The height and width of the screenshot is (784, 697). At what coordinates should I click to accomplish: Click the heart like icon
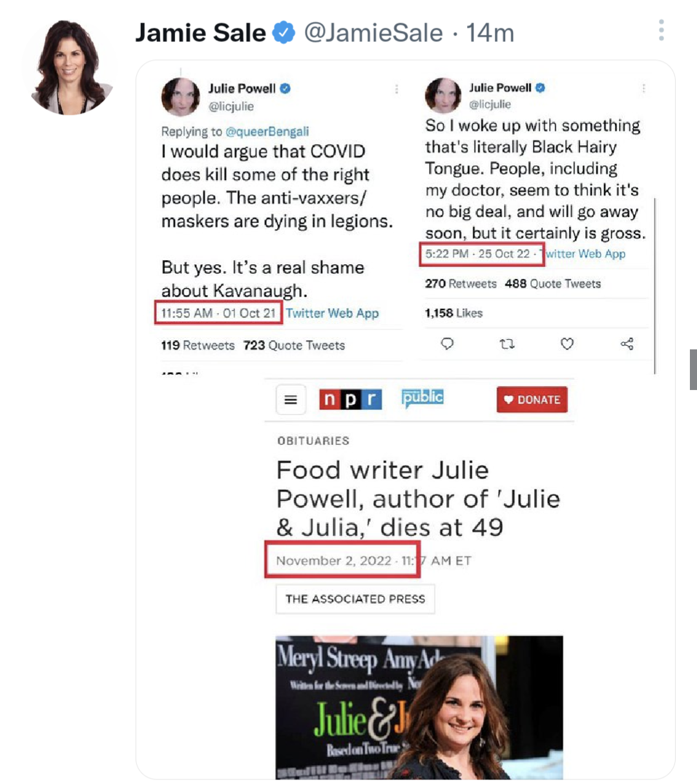coord(567,344)
